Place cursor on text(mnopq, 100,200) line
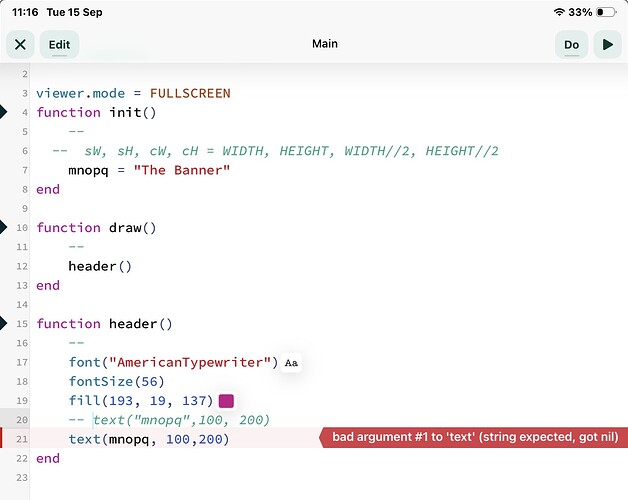The height and width of the screenshot is (500, 628). (x=149, y=439)
